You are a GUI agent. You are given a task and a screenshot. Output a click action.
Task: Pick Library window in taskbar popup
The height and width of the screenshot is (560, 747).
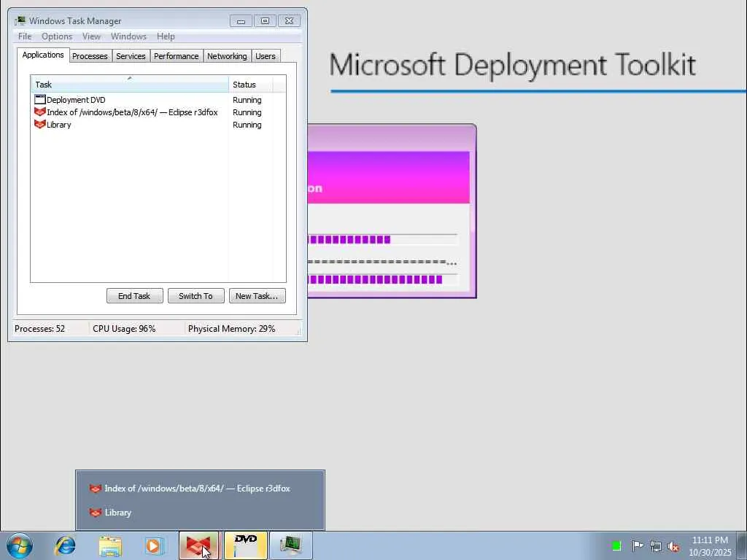(200, 513)
